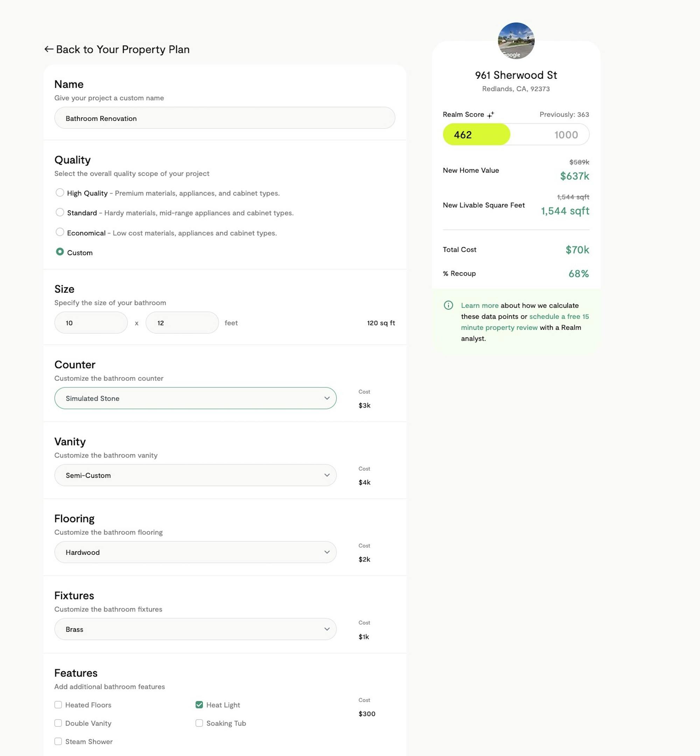Open the Vanity Semi-Custom dropdown
The image size is (700, 756).
[x=195, y=475]
